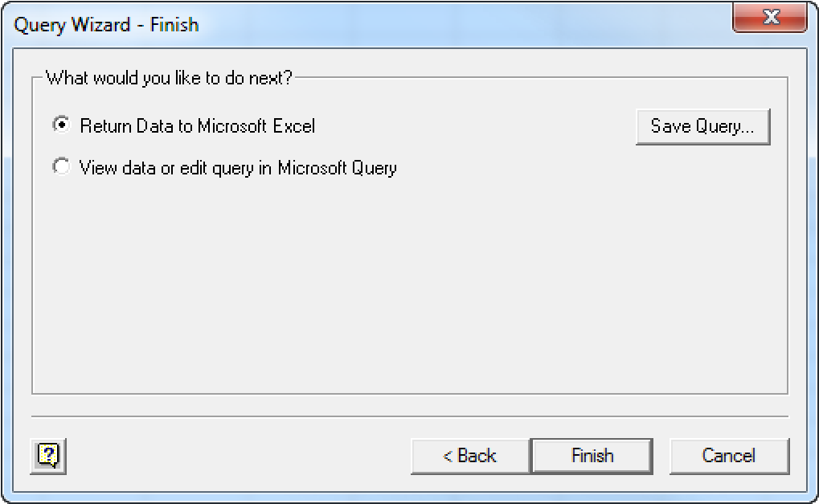Click the Save Query... button
819x504 pixels.
pyautogui.click(x=702, y=126)
